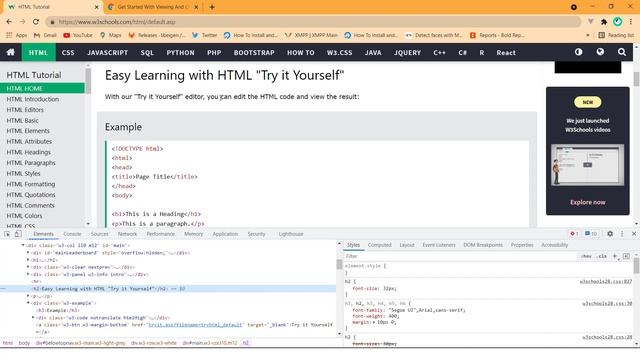This screenshot has width=640, height=360.
Task: Expand the bookmarks overflow arrow
Action: point(588,36)
